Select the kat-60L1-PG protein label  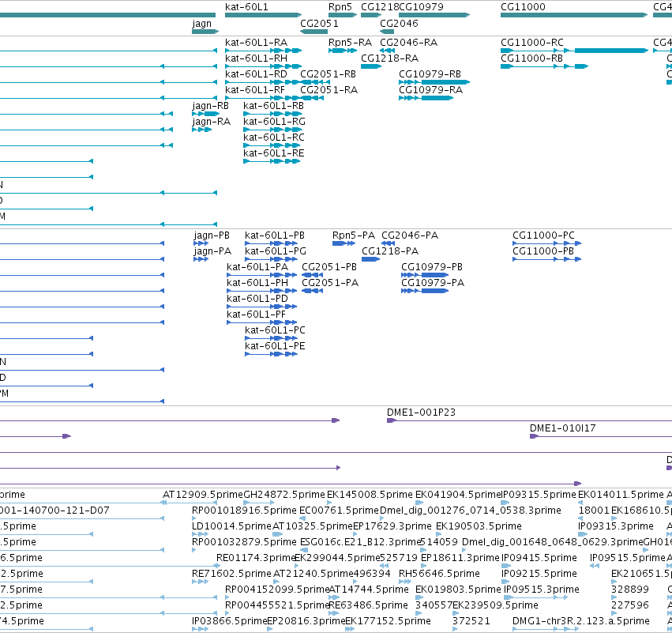point(276,251)
